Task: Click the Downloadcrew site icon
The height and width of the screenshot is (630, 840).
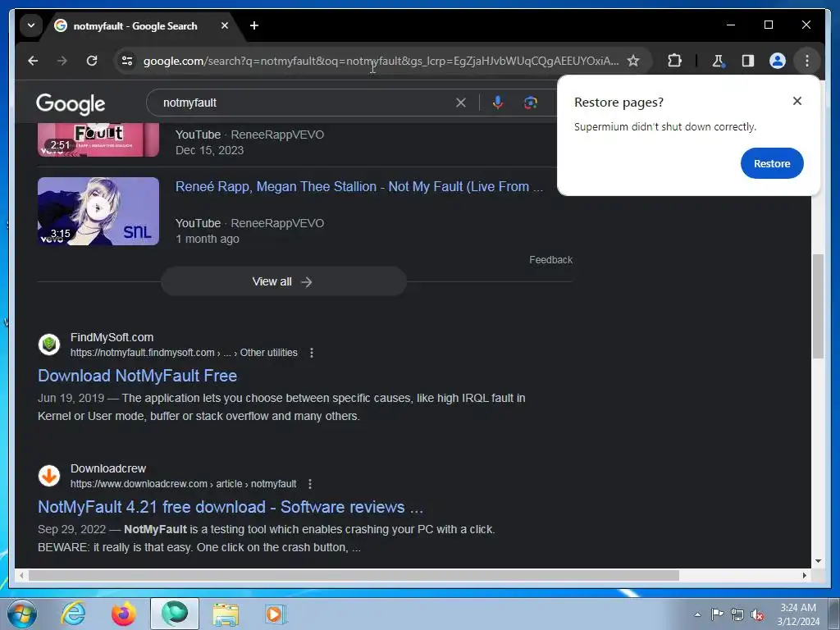Action: (x=49, y=475)
